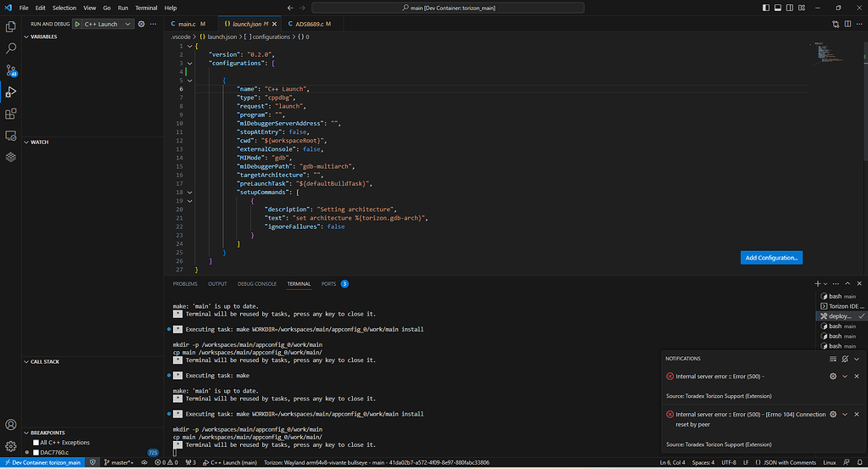Open settings gear of first server error
This screenshot has width=868, height=469.
(x=833, y=377)
